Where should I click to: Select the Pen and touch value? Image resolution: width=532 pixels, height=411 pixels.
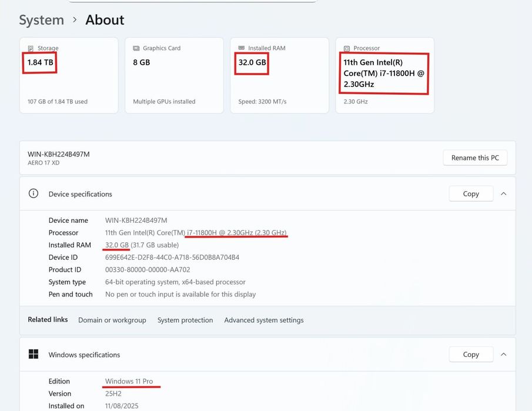coord(180,294)
